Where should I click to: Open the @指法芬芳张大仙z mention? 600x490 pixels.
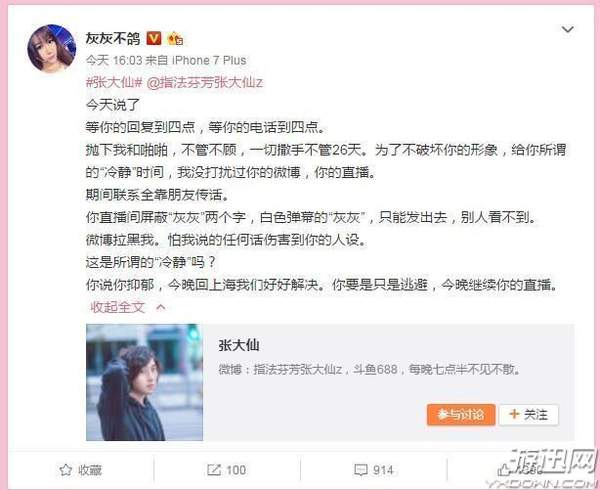(205, 82)
